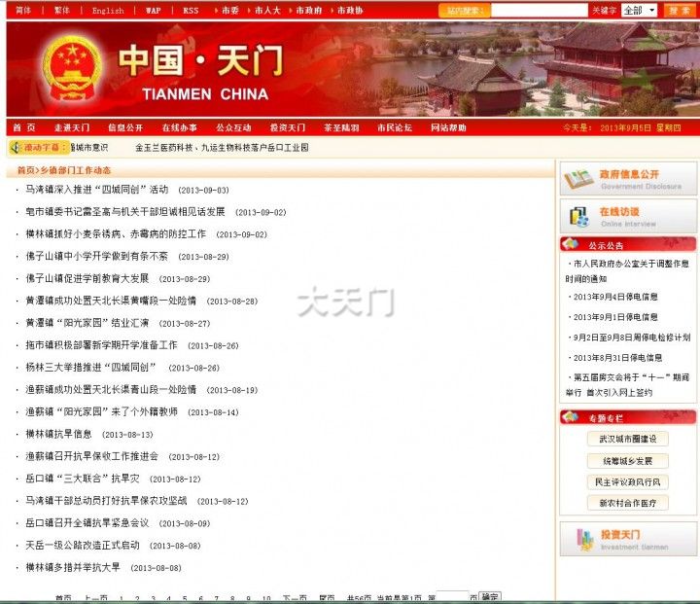Click the 滚动字幕 speaker icon
Viewport: 700px width, 604px height.
click(16, 148)
